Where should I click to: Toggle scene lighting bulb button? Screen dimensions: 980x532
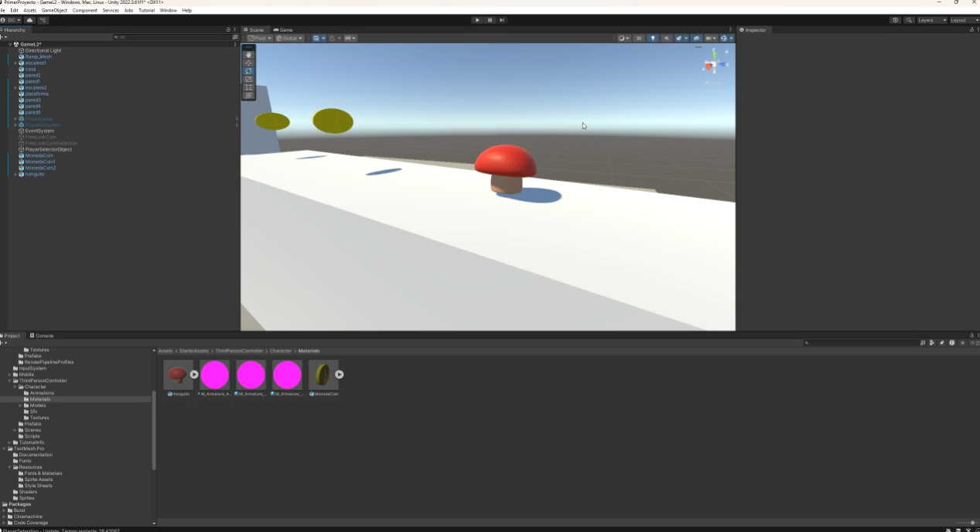653,38
